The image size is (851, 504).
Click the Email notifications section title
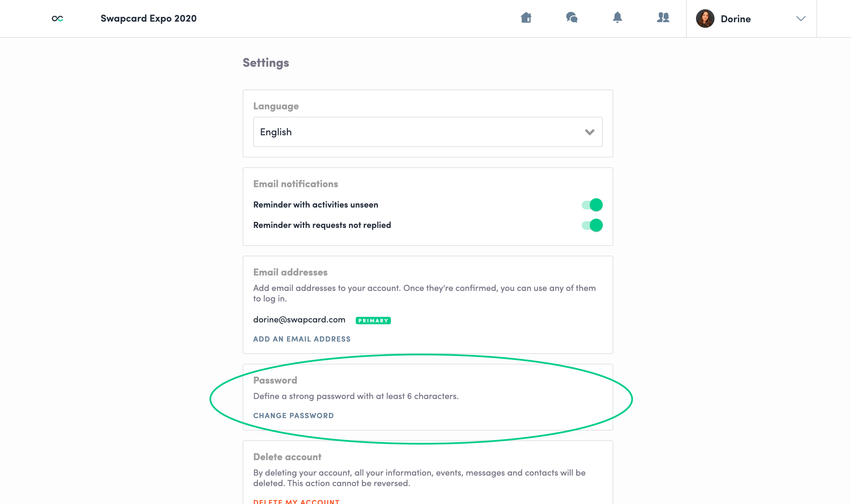tap(296, 184)
